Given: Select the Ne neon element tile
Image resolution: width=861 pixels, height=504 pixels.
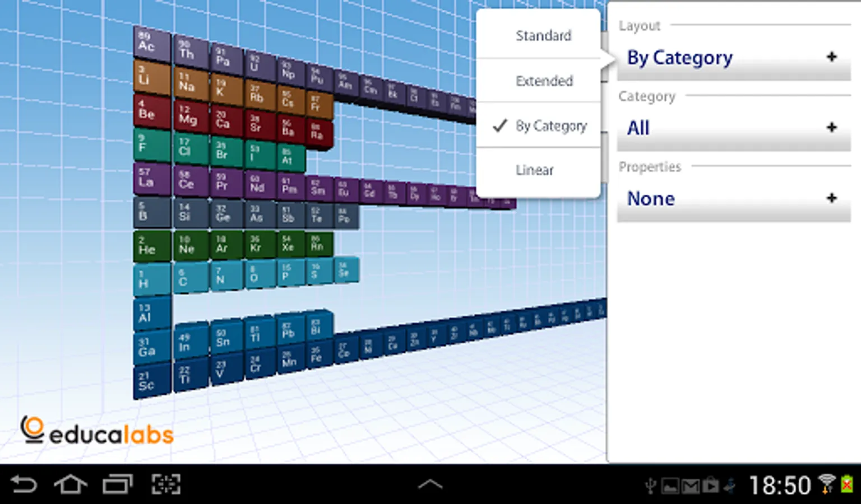Looking at the screenshot, I should pyautogui.click(x=191, y=246).
